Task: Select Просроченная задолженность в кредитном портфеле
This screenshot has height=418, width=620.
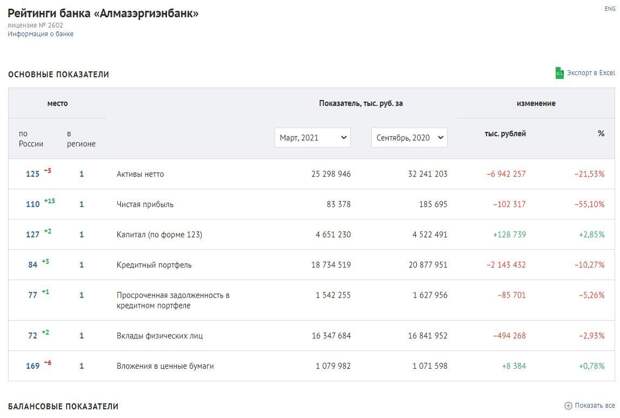Action: (x=173, y=300)
